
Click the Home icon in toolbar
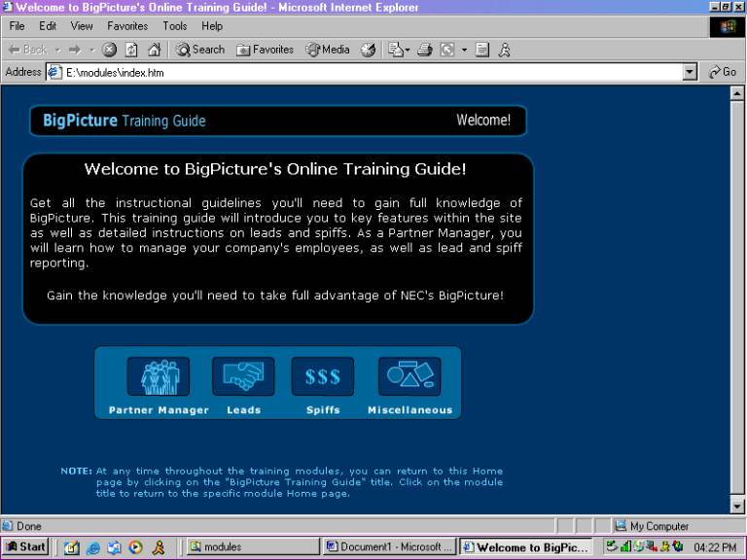154,50
